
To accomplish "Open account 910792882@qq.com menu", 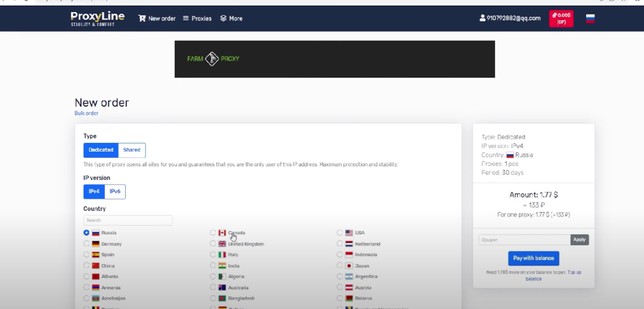I will point(509,18).
